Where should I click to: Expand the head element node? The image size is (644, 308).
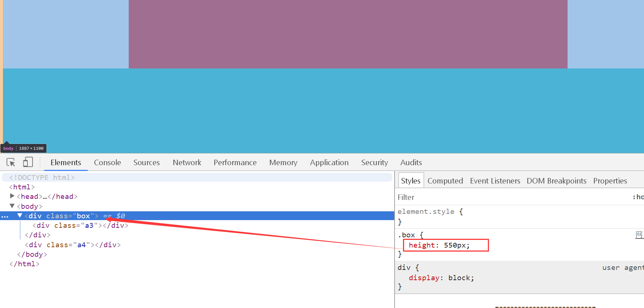coord(12,196)
